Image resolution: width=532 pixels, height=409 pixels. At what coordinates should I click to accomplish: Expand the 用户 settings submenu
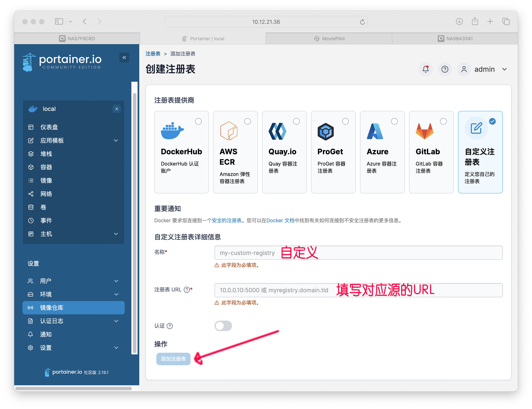click(73, 281)
